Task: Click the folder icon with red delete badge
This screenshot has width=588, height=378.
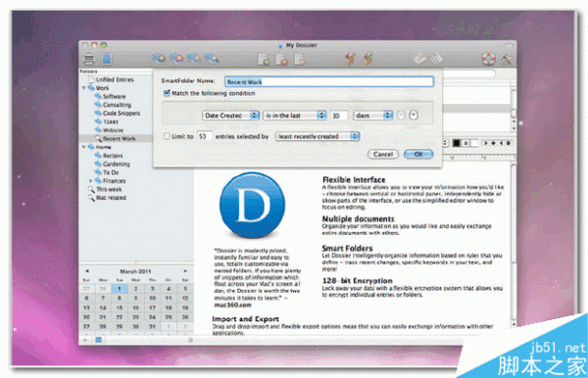Action: [x=176, y=59]
